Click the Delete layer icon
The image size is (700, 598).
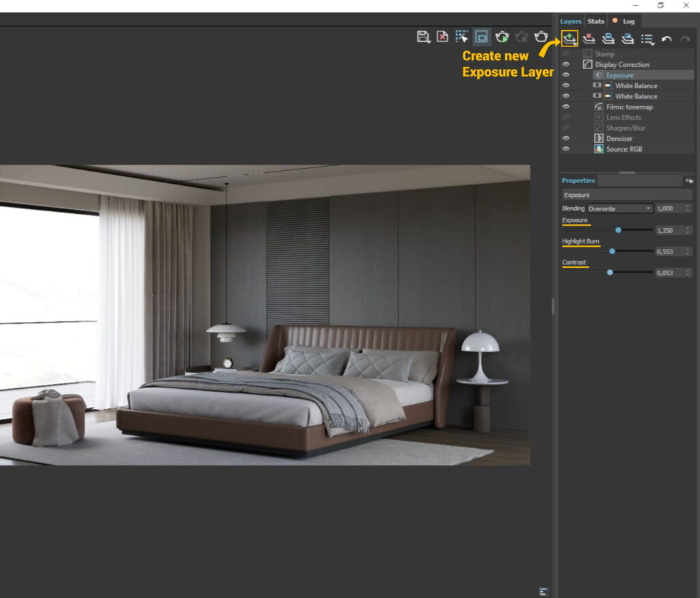click(589, 39)
